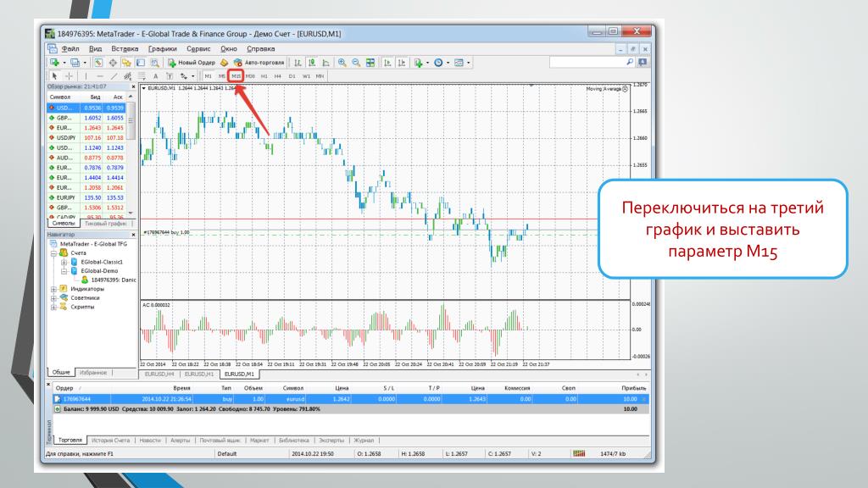Image resolution: width=868 pixels, height=488 pixels.
Task: Open the New Chart dropdown arrow
Action: click(64, 63)
